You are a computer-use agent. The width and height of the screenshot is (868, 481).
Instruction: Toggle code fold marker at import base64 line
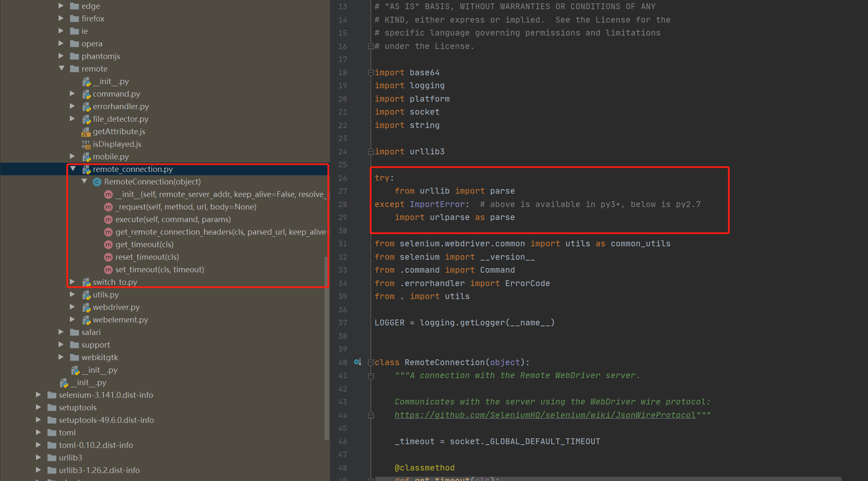[x=370, y=73]
